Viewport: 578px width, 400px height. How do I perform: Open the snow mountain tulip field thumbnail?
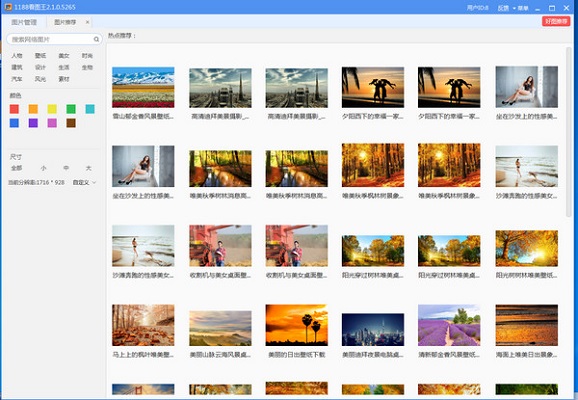[143, 87]
